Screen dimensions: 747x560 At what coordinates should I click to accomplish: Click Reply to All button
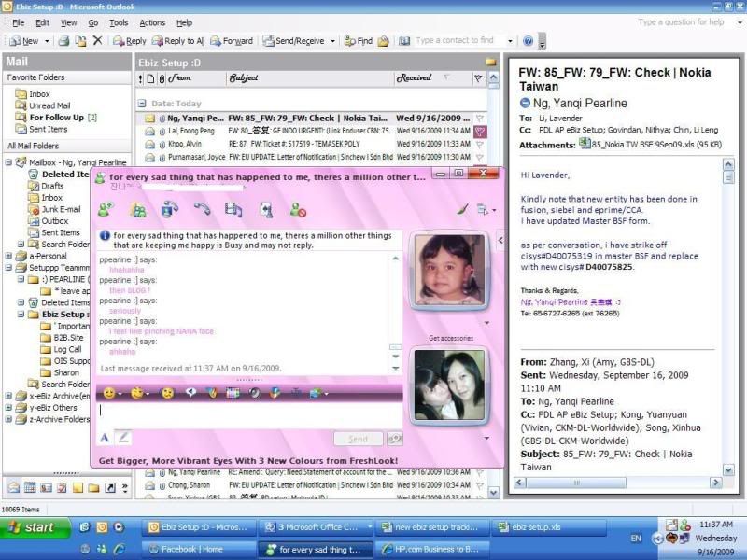coord(178,41)
